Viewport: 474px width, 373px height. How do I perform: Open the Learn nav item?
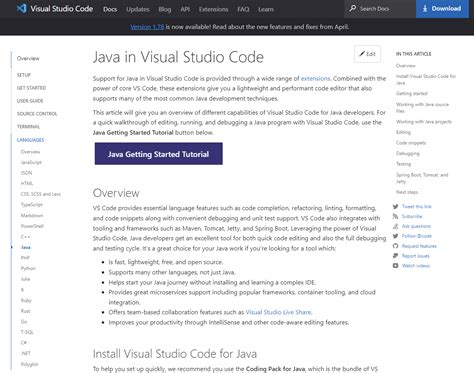pos(266,9)
